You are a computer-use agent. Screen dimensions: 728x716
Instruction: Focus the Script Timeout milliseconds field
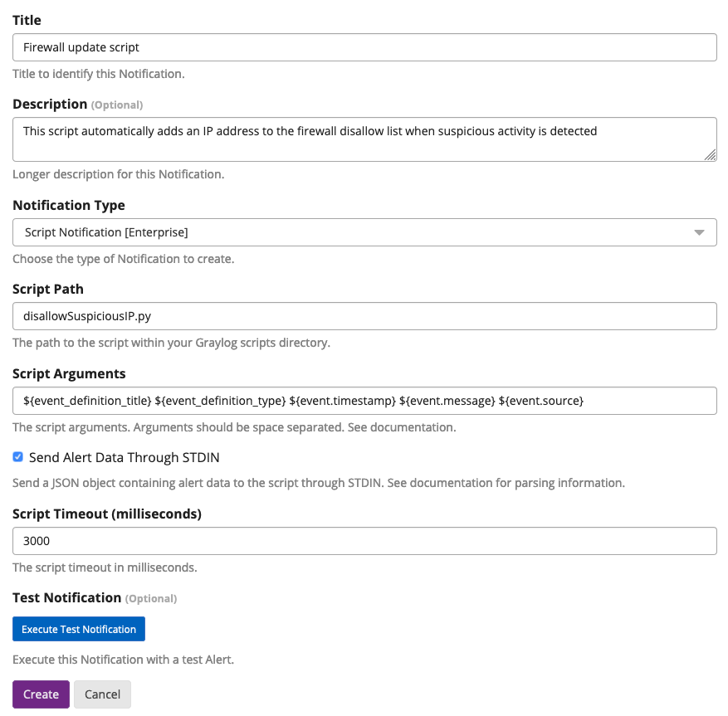click(364, 541)
